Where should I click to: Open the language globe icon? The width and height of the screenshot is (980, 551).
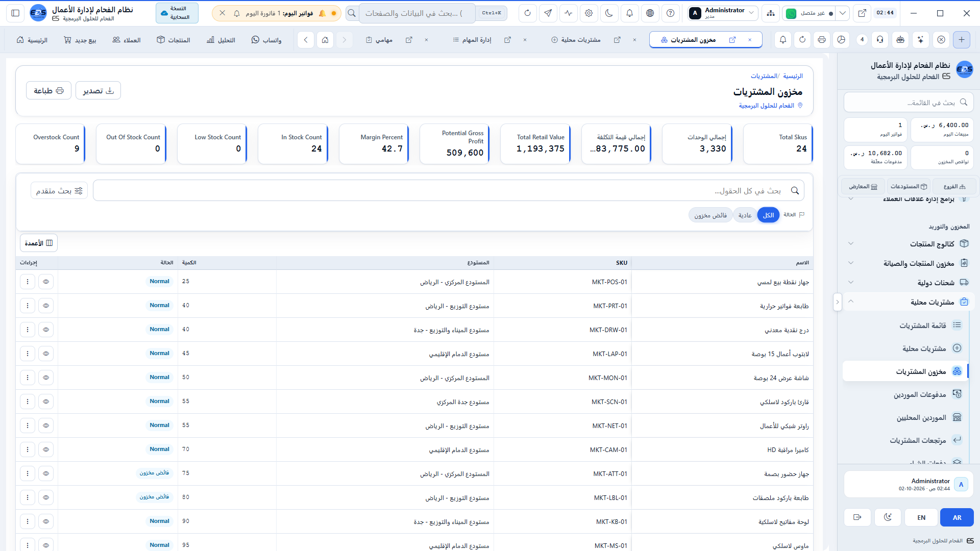click(650, 13)
